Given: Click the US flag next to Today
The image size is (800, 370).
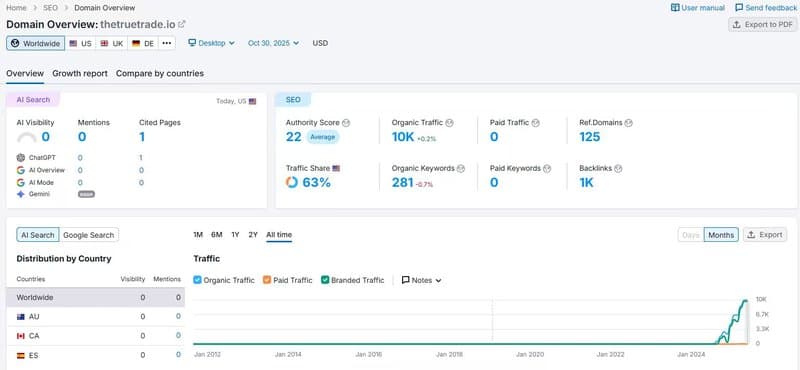Looking at the screenshot, I should point(253,102).
